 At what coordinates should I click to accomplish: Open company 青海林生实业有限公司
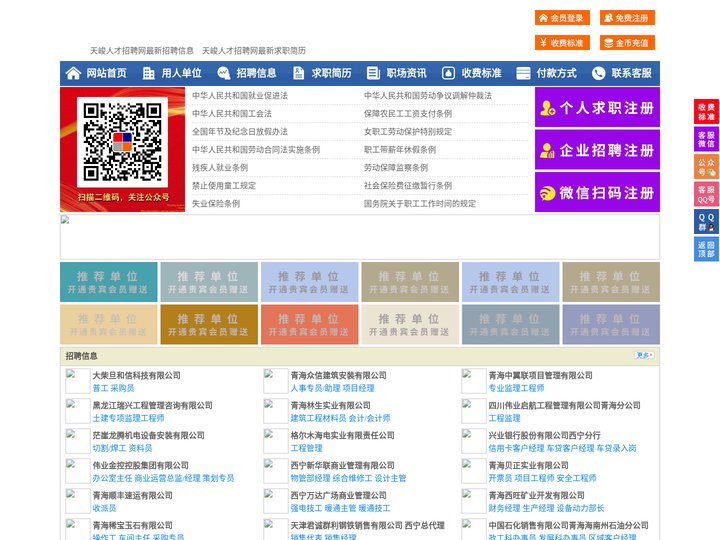click(x=331, y=405)
